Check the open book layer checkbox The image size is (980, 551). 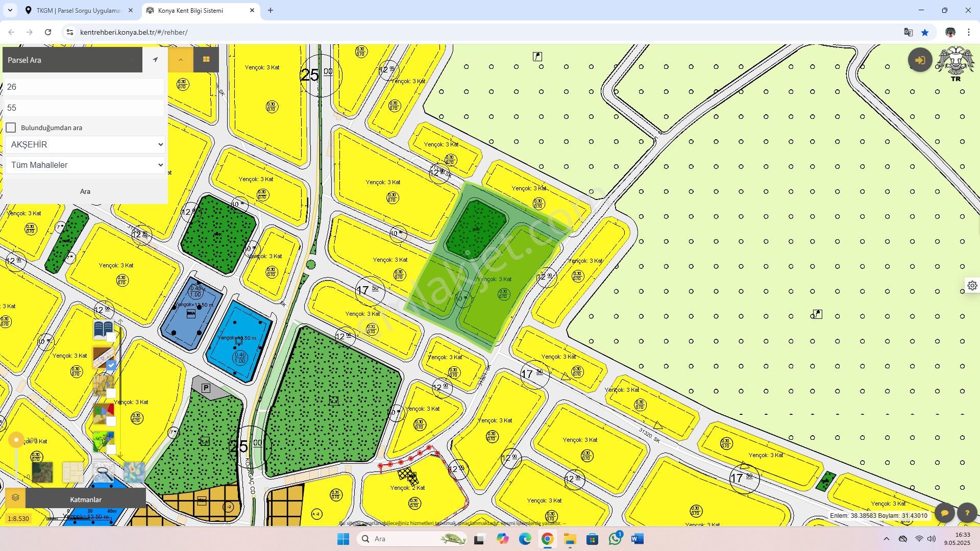(x=111, y=337)
